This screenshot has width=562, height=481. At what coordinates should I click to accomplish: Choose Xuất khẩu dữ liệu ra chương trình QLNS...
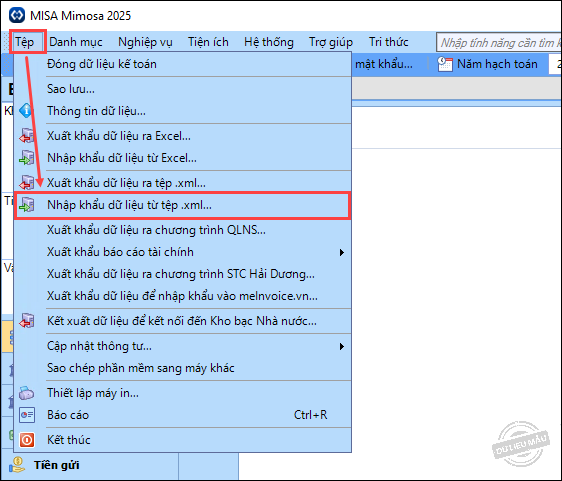[x=182, y=230]
